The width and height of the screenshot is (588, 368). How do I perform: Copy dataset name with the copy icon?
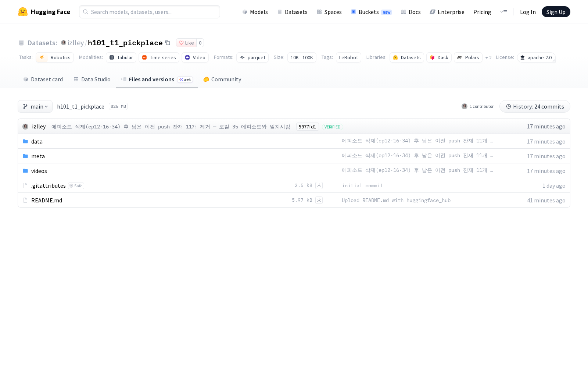[x=168, y=43]
